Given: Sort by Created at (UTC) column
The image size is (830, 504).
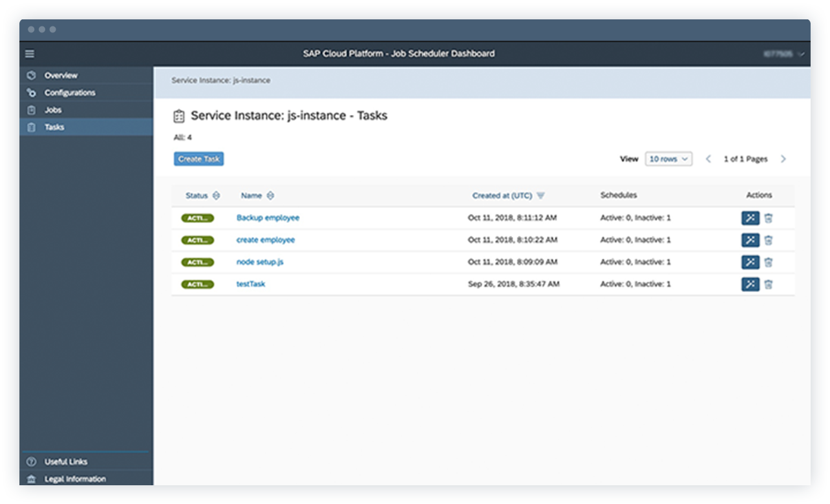Looking at the screenshot, I should click(508, 195).
